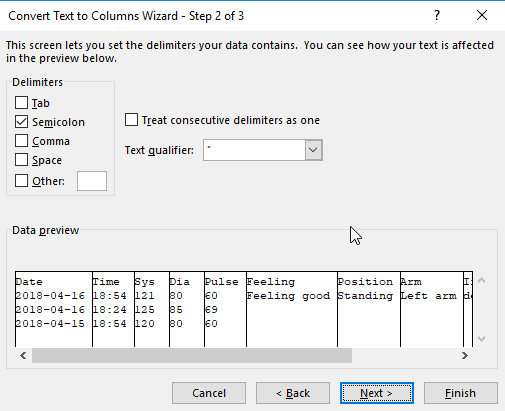The image size is (505, 411).
Task: Enable the Tab delimiter checkbox
Action: [x=21, y=103]
